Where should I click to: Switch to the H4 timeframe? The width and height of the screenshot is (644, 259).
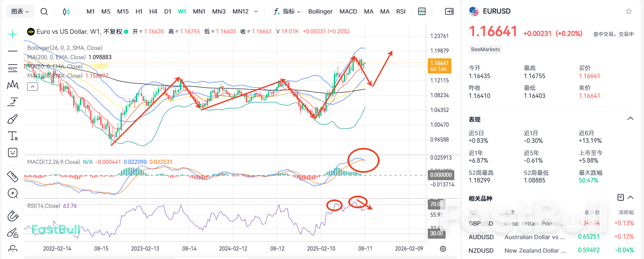pyautogui.click(x=153, y=11)
